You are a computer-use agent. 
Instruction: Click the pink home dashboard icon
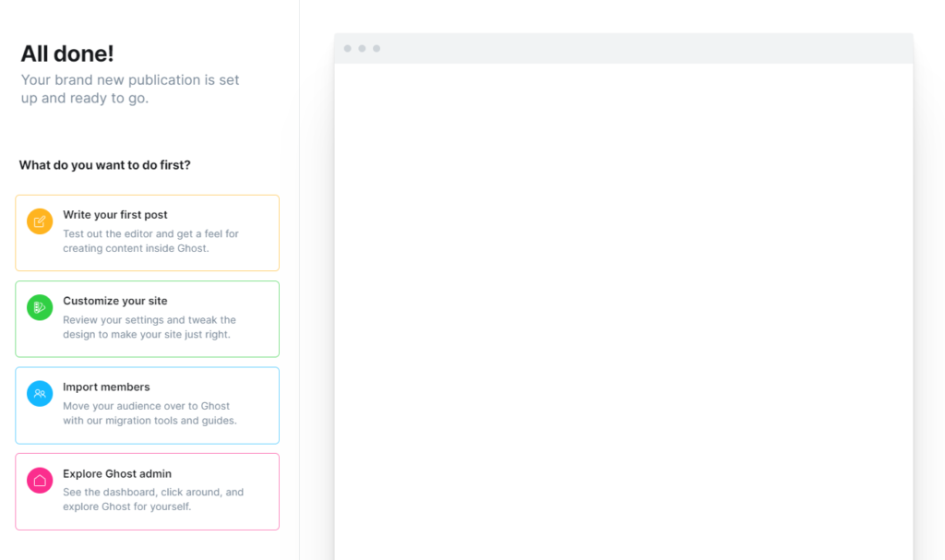click(40, 481)
